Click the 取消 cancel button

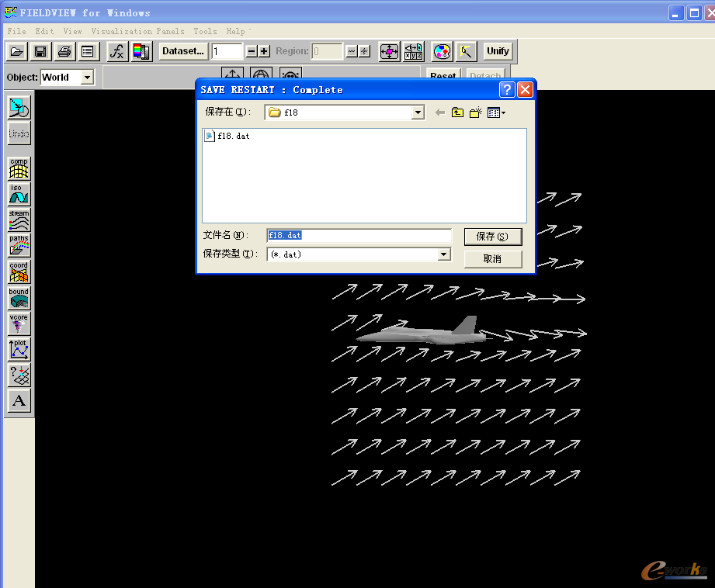pyautogui.click(x=492, y=258)
